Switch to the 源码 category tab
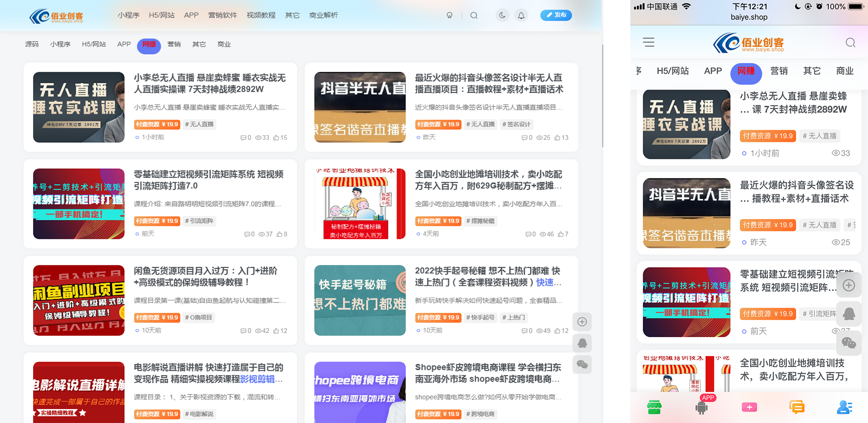Image resolution: width=868 pixels, height=423 pixels. [x=32, y=44]
